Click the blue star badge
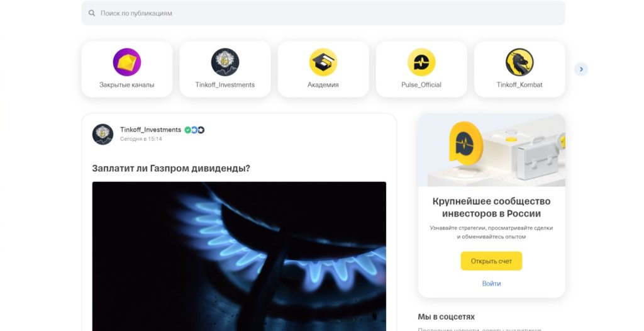The image size is (644, 331). coord(194,130)
